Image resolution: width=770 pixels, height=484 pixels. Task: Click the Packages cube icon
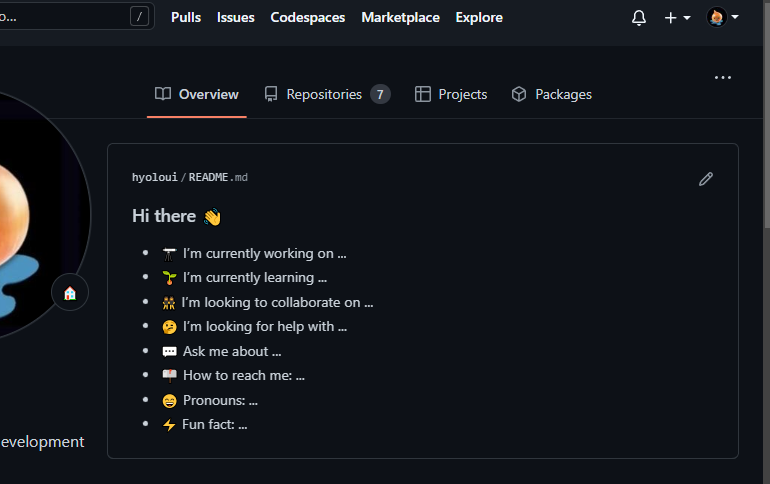tap(519, 94)
